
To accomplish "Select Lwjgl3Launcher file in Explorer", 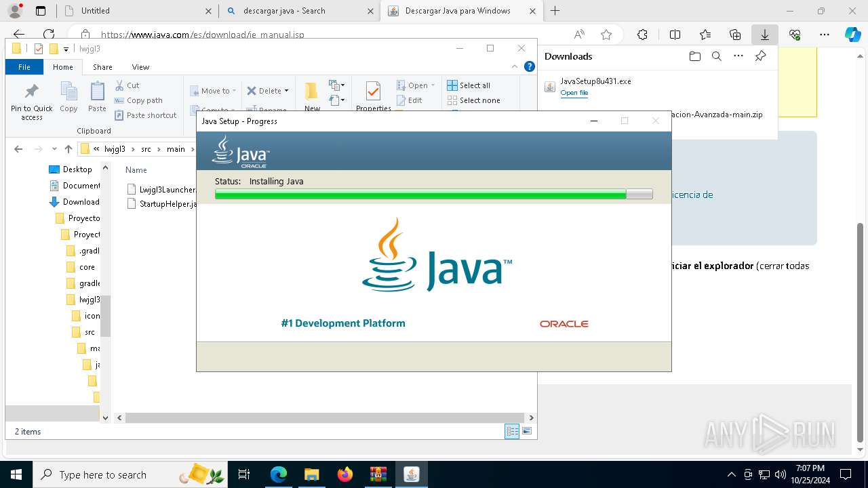I will coord(161,190).
